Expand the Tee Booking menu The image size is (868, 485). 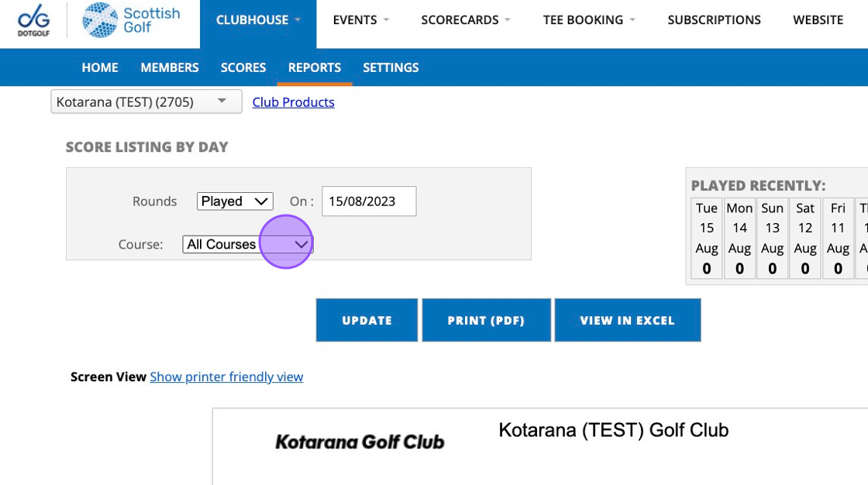589,20
